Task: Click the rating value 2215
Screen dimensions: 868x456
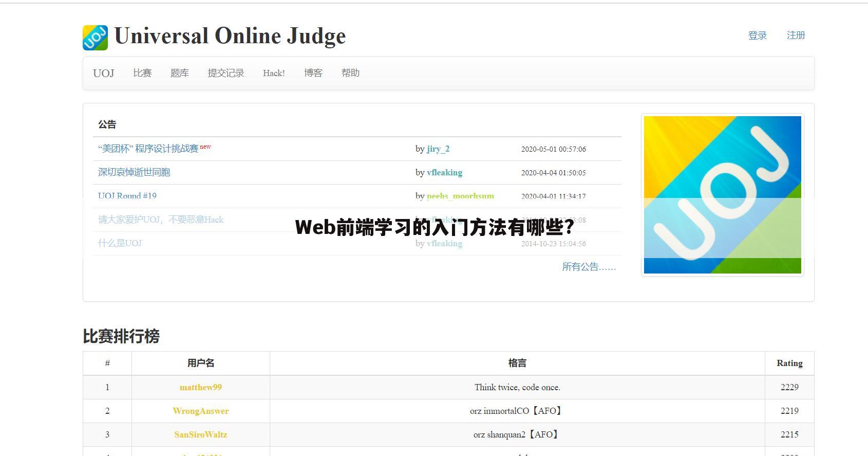Action: (789, 434)
